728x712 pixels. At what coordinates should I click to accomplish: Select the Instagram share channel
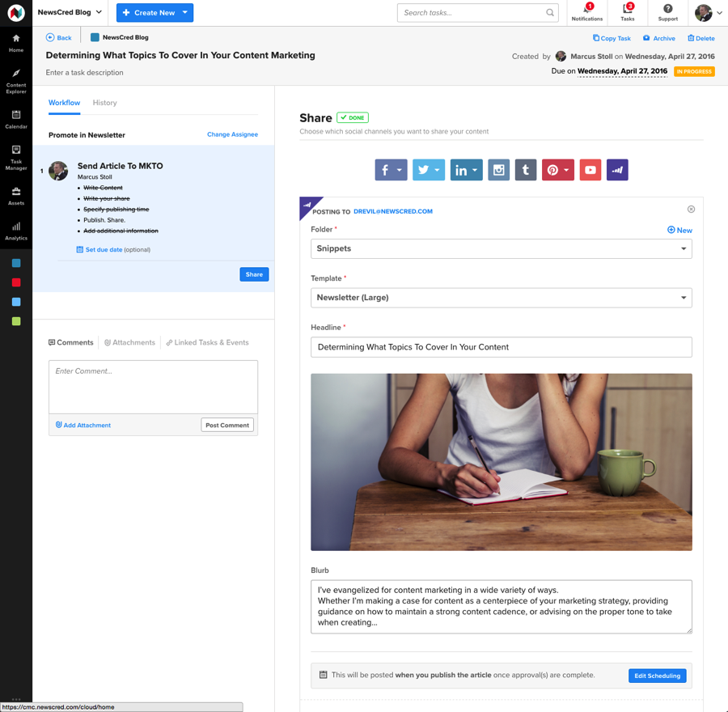point(498,170)
